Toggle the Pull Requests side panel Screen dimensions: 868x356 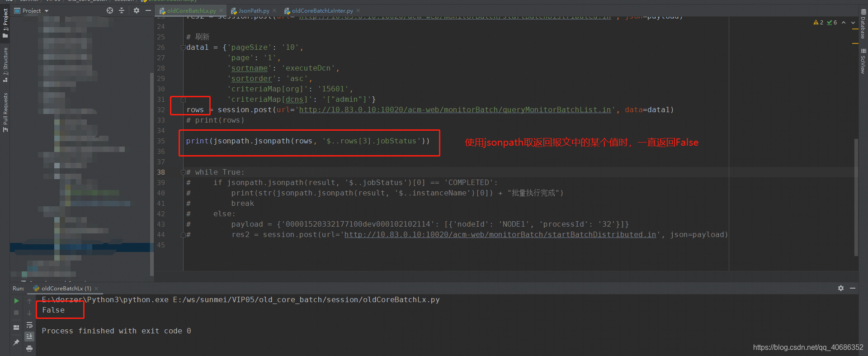click(5, 112)
